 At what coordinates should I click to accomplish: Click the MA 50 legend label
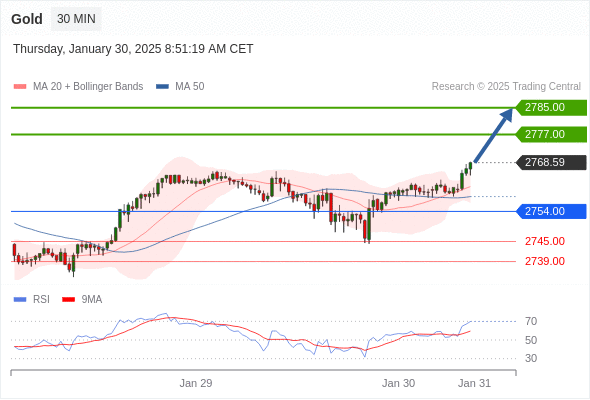pyautogui.click(x=190, y=87)
